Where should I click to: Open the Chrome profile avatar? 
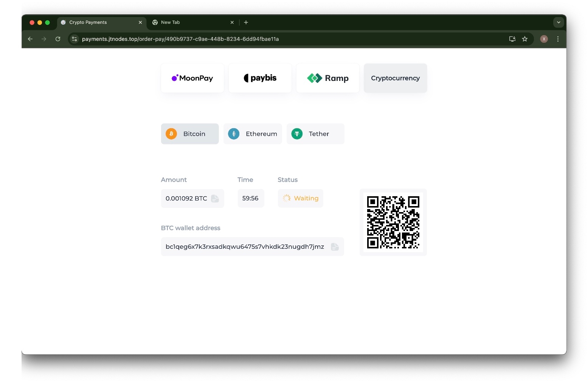544,39
